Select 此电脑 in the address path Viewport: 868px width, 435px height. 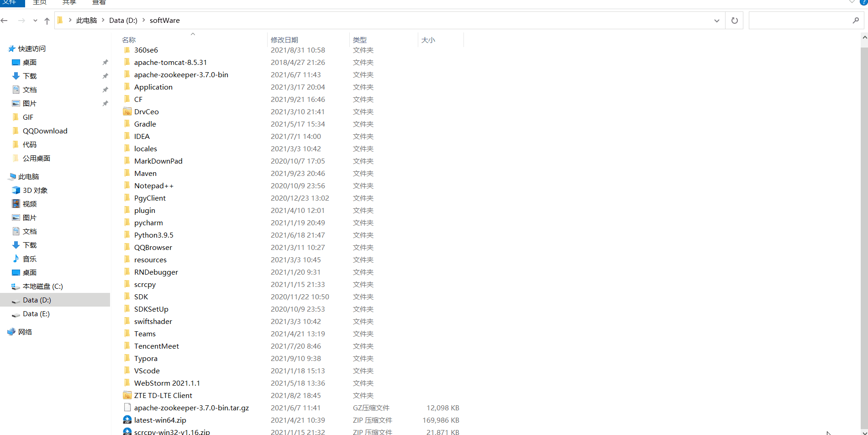[x=86, y=21]
